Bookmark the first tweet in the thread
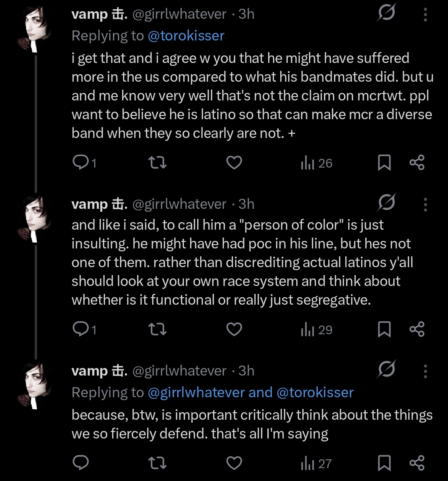This screenshot has height=481, width=448. 384,163
